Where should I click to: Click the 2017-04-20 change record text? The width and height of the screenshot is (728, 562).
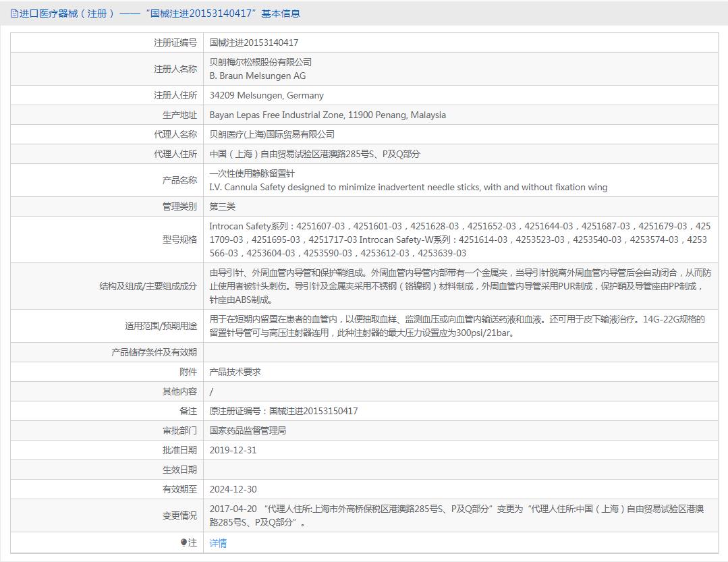pos(457,515)
